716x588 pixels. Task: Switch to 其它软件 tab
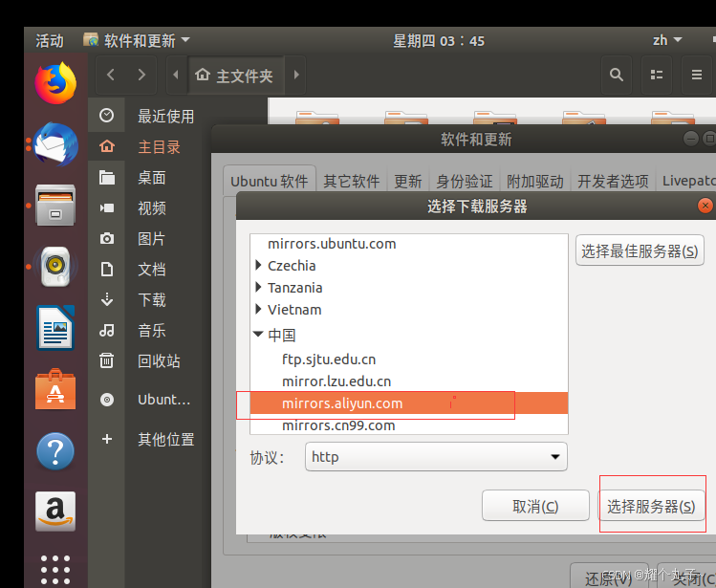[x=352, y=181]
